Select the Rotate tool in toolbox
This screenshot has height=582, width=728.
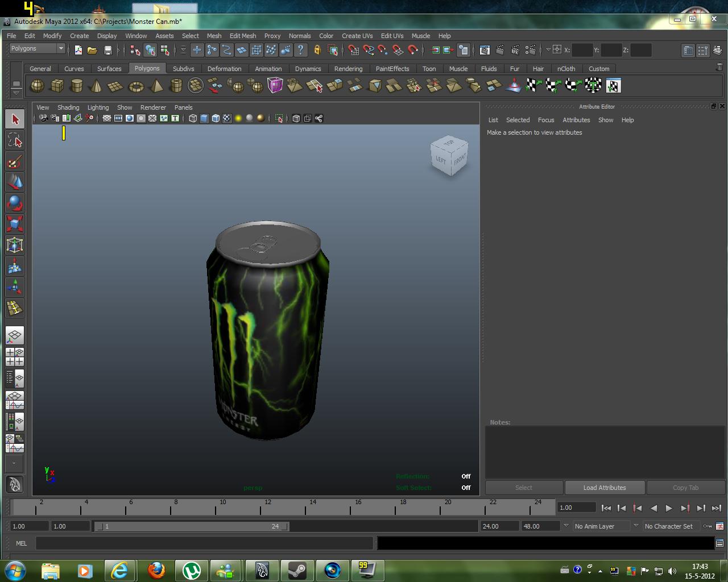click(15, 203)
